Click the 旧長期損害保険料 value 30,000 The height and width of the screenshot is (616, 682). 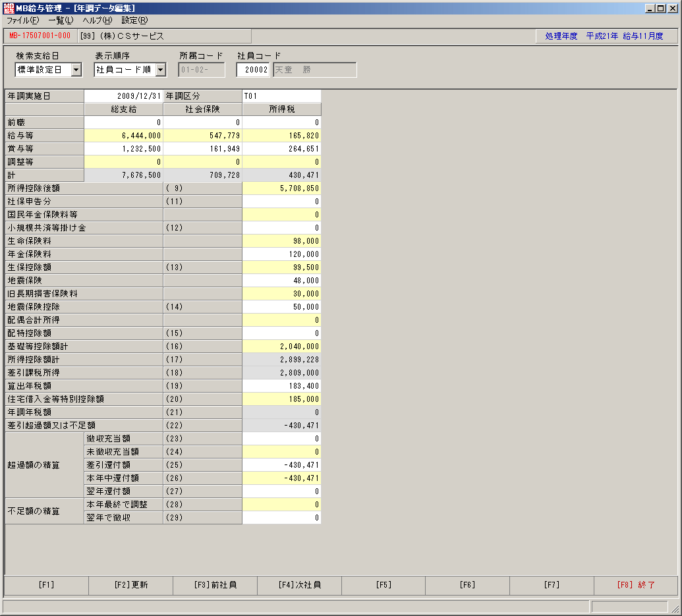click(281, 294)
